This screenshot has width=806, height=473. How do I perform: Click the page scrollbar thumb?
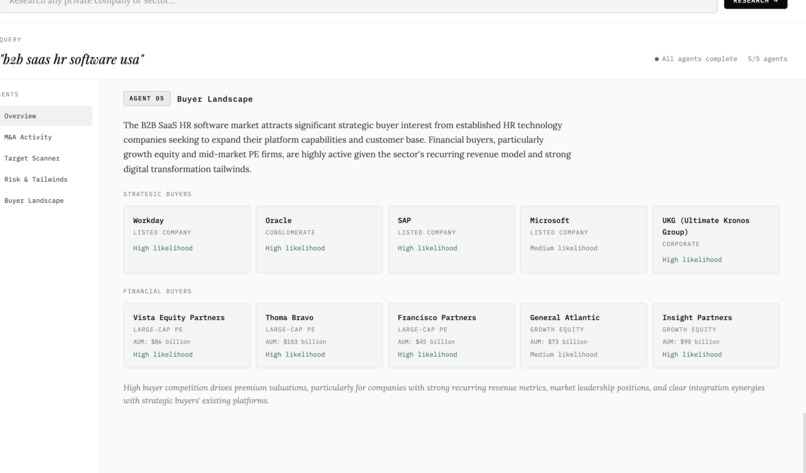tap(804, 443)
